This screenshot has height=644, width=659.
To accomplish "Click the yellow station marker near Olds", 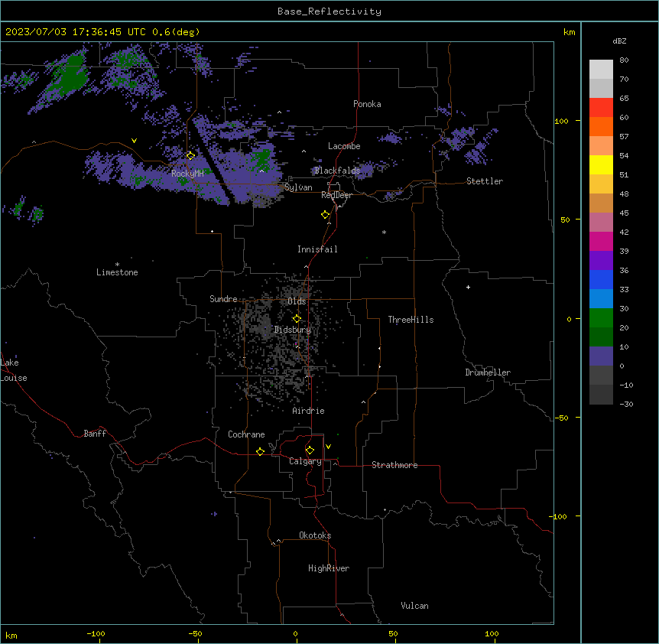I will [x=297, y=318].
